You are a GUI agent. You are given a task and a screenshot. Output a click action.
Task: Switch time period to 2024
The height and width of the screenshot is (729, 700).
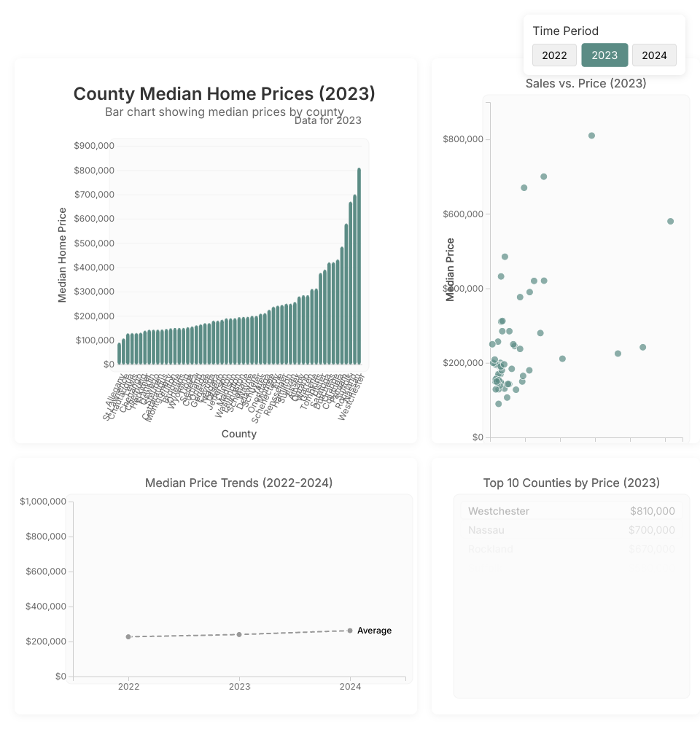pyautogui.click(x=654, y=55)
